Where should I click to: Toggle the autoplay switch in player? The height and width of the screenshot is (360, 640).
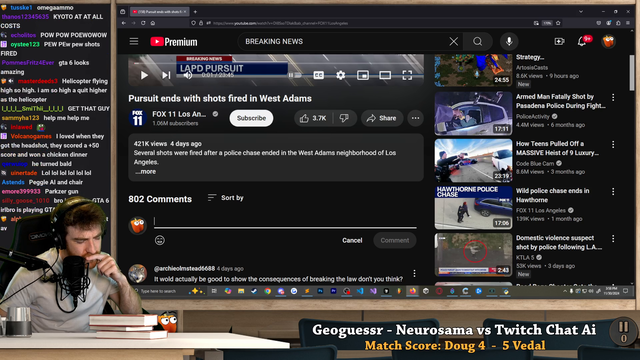295,75
